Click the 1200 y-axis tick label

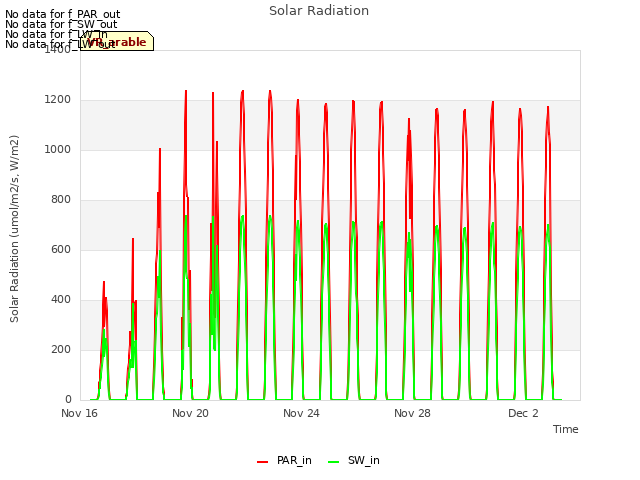[58, 100]
